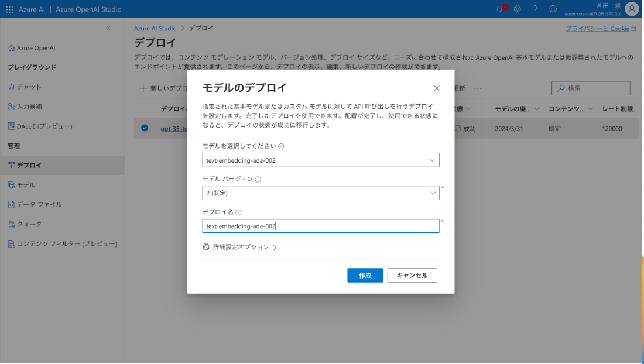644x364 pixels.
Task: Sort by コンテンツ column chevron
Action: [590, 109]
